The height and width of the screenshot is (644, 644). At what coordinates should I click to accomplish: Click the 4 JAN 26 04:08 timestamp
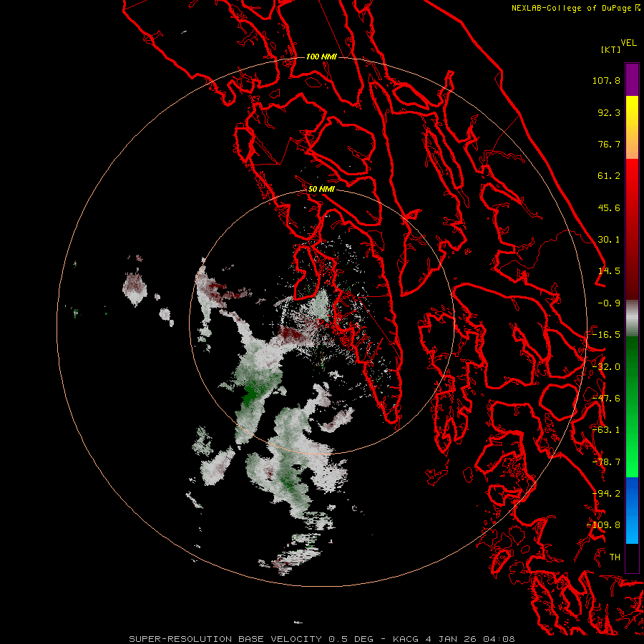point(471,639)
